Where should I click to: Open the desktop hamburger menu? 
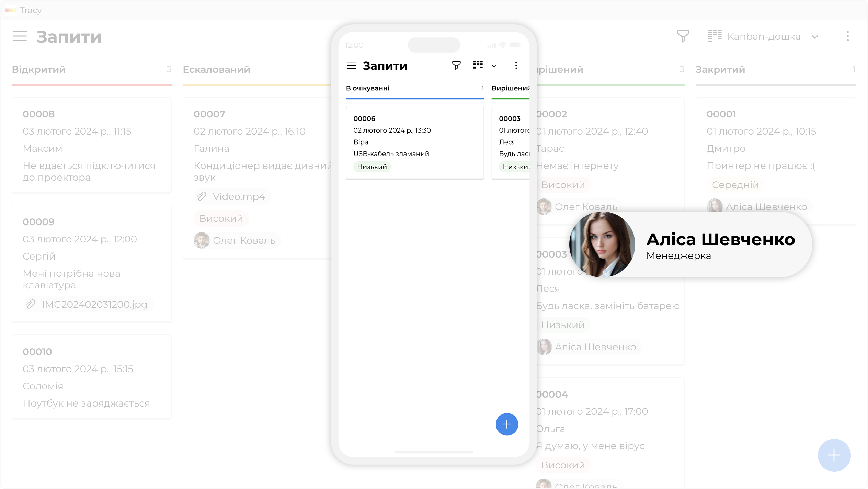20,36
